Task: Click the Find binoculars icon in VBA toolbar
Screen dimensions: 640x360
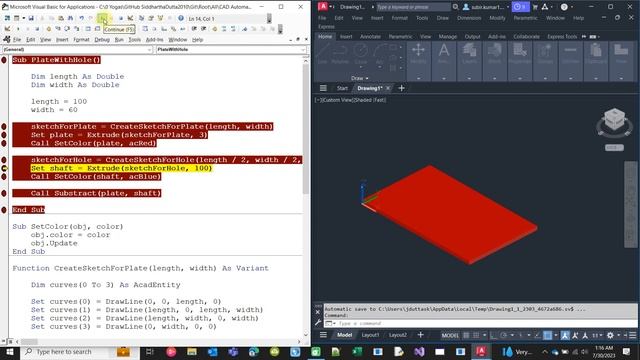Action: coord(70,18)
